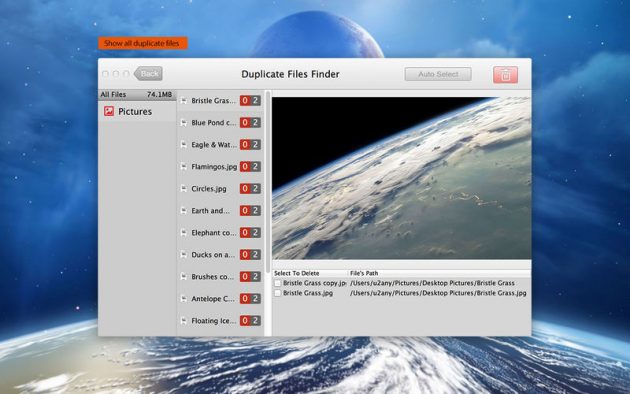
Task: Click the Select To Delete column header
Action: coord(310,273)
